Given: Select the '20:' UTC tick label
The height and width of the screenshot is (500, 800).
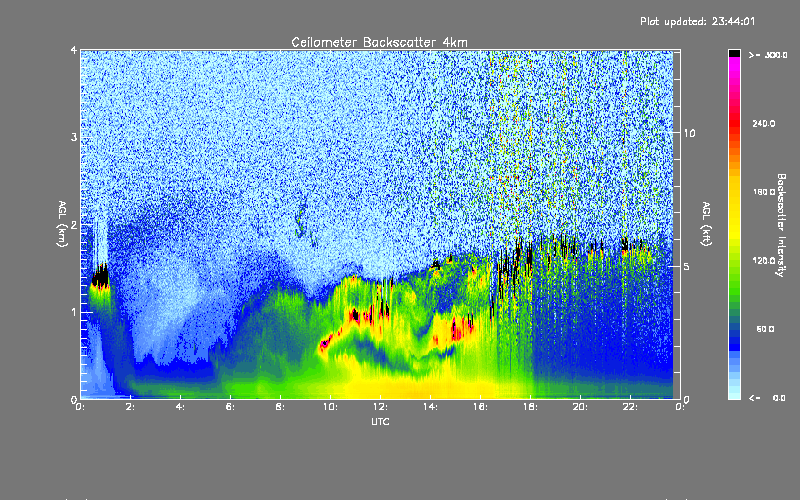Looking at the screenshot, I should tap(580, 407).
